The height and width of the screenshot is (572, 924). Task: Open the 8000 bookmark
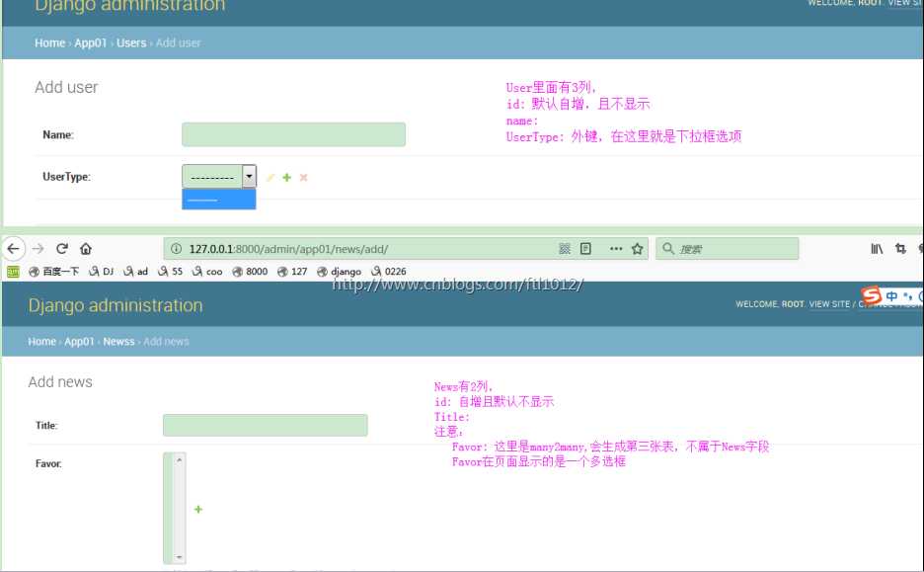[250, 272]
